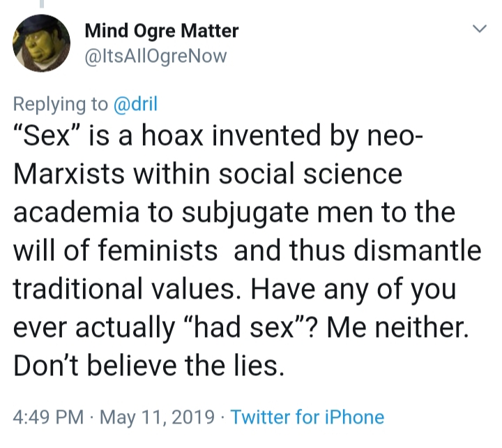This screenshot has width=502, height=448.
Task: Open the @dril mention link
Action: pos(135,104)
